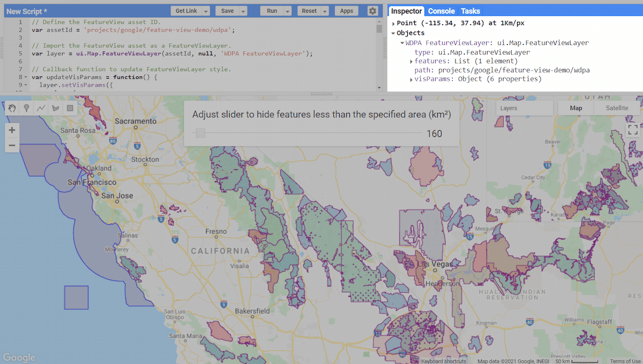The width and height of the screenshot is (643, 364).
Task: Run the script
Action: [272, 11]
